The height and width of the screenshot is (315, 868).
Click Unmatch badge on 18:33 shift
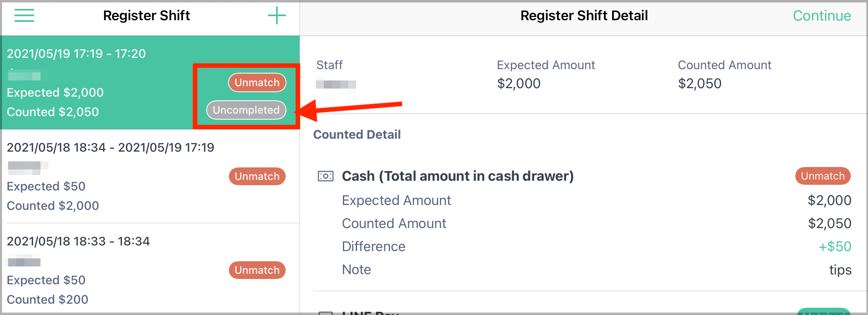tap(257, 270)
